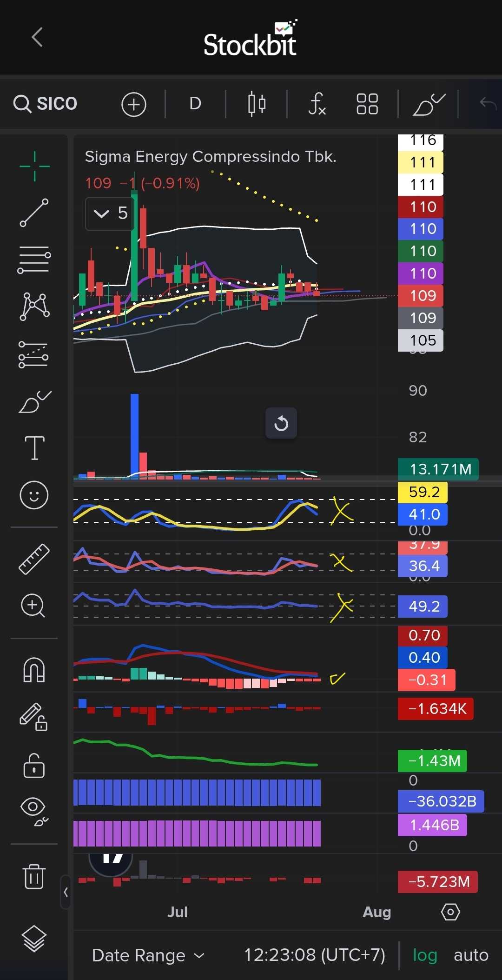
Task: Open the fx indicators menu
Action: [x=317, y=104]
